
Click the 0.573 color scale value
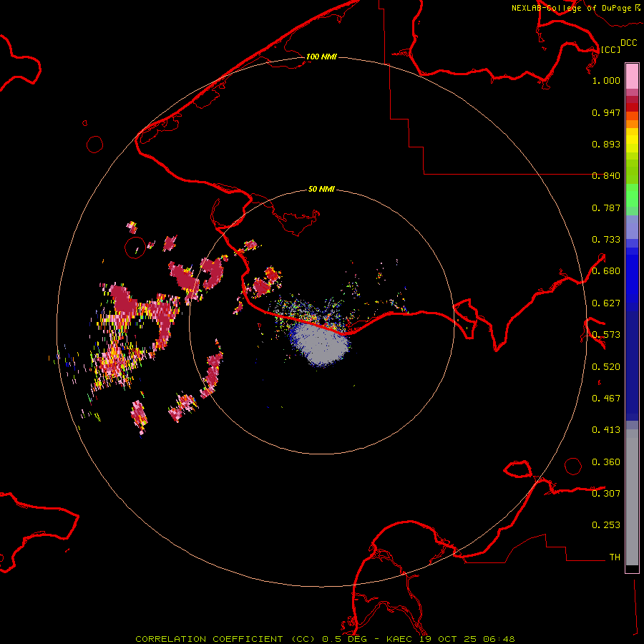[606, 335]
